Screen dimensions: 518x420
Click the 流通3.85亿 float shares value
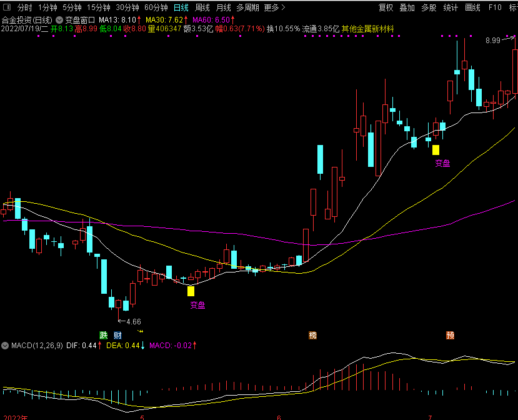coord(321,29)
